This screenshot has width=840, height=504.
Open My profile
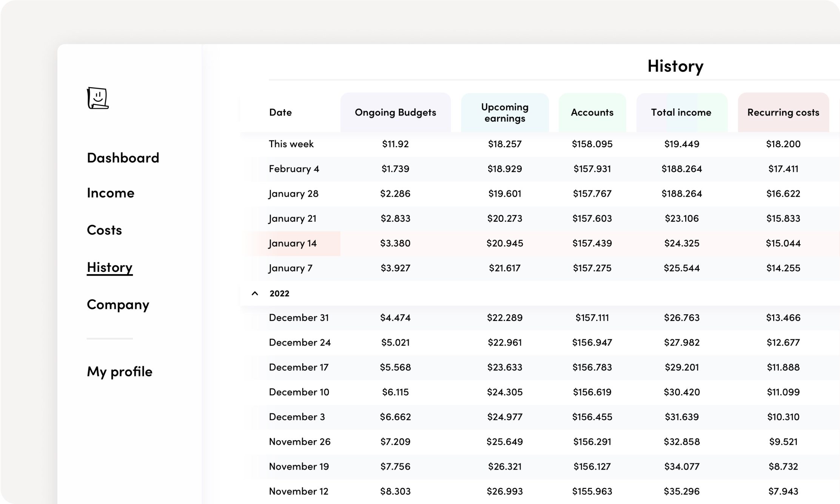coord(120,371)
